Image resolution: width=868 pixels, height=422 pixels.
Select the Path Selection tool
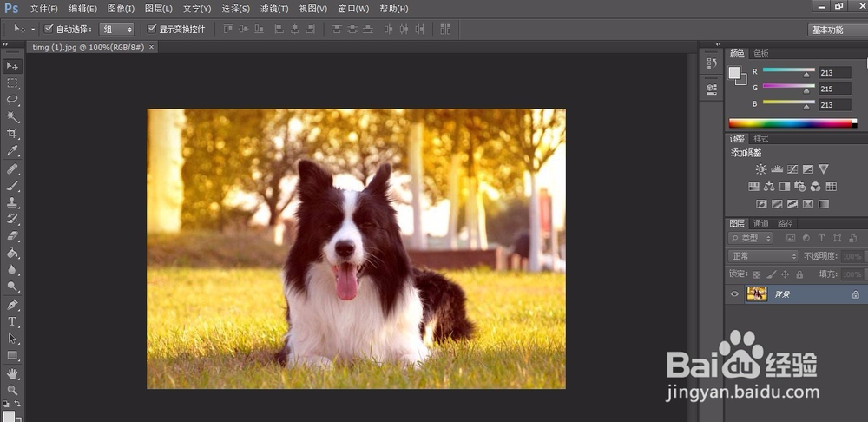coord(12,338)
